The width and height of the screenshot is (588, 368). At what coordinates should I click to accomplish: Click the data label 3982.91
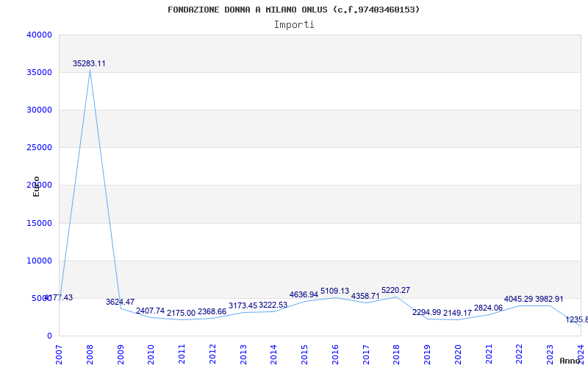pyautogui.click(x=549, y=300)
